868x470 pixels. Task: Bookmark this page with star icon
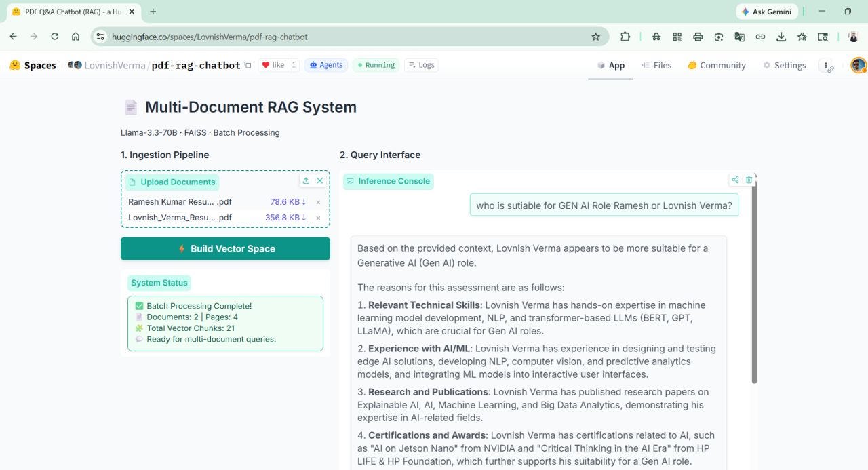[595, 37]
